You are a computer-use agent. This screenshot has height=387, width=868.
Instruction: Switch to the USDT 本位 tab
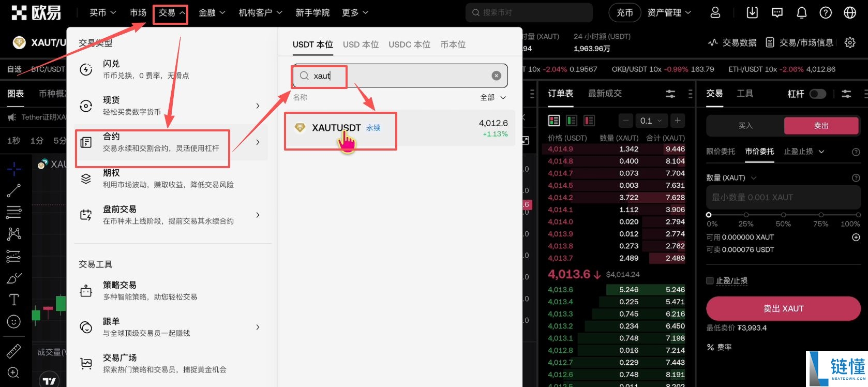coord(313,44)
